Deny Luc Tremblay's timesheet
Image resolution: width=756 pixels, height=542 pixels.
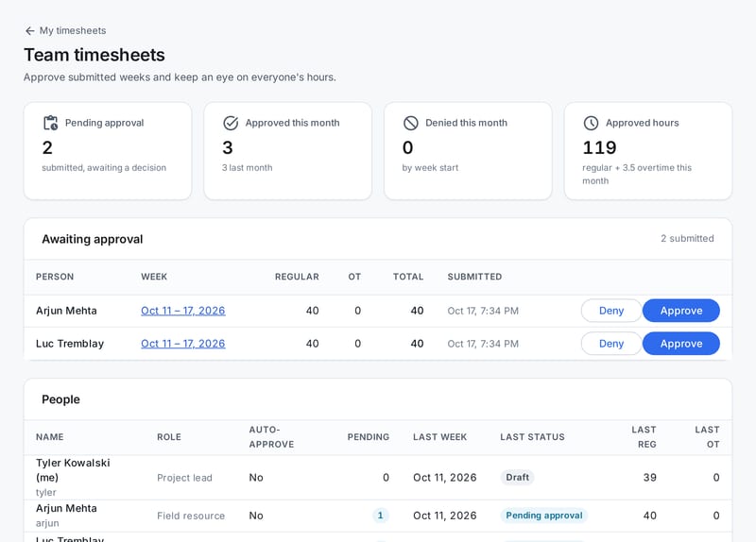click(611, 344)
